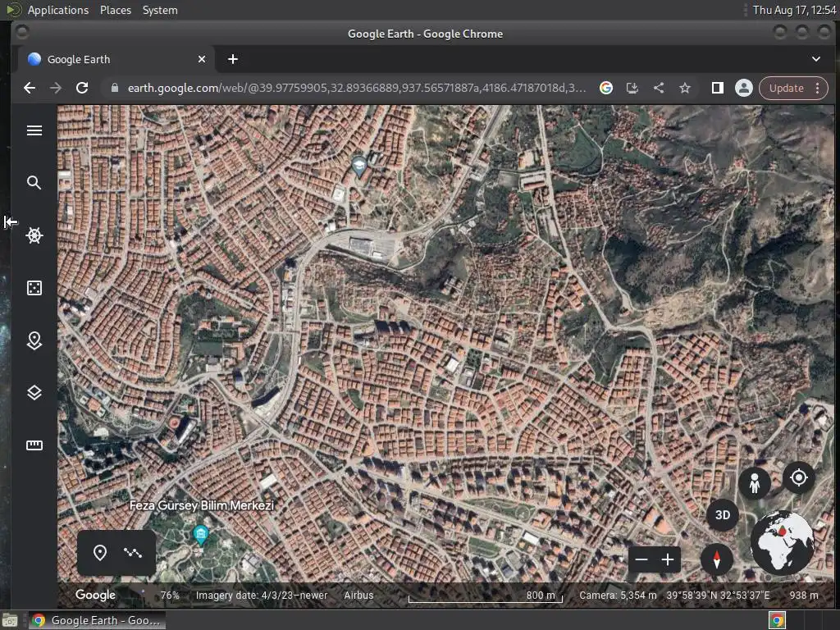Click the Google icon in address bar
Viewport: 840px width, 630px height.
click(x=606, y=88)
